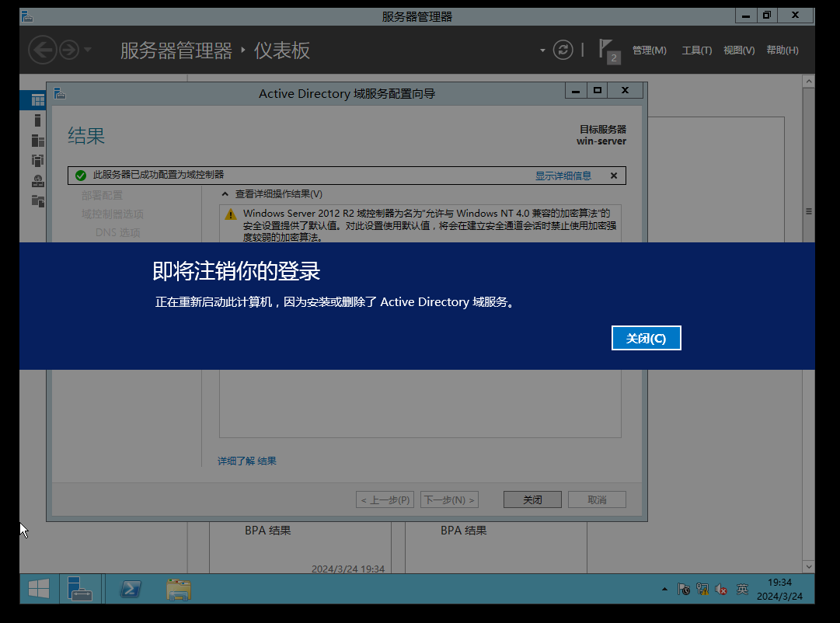
Task: Open the notifications flag icon
Action: click(x=608, y=51)
